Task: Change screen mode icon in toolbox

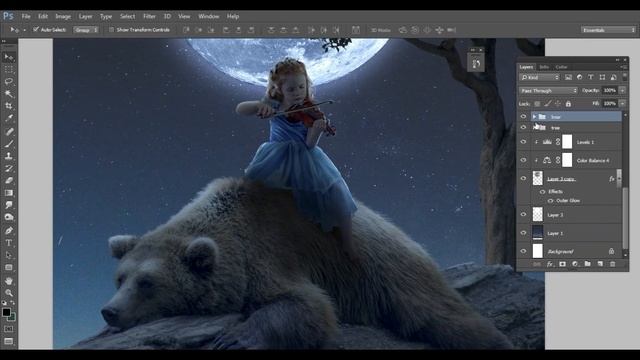Action: coord(9,341)
